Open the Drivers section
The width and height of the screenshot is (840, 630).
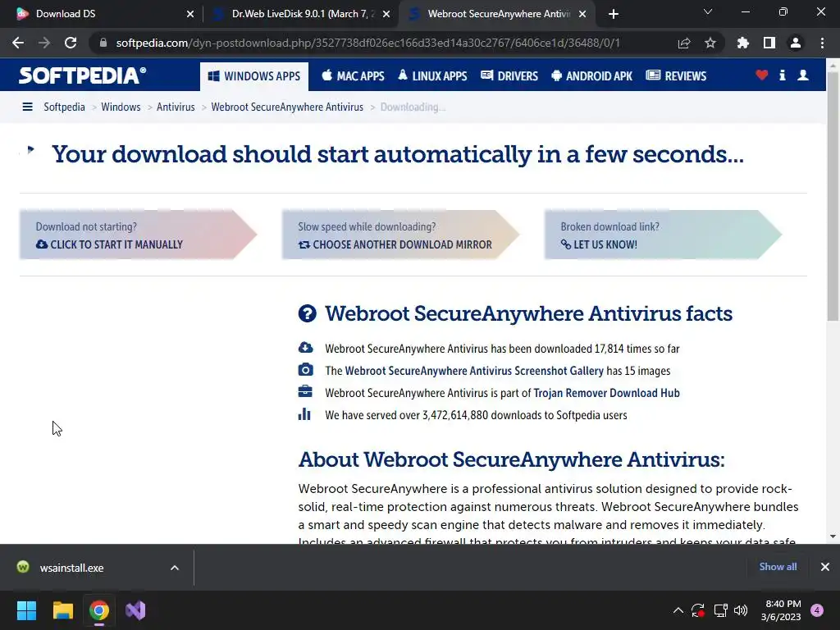(x=509, y=76)
